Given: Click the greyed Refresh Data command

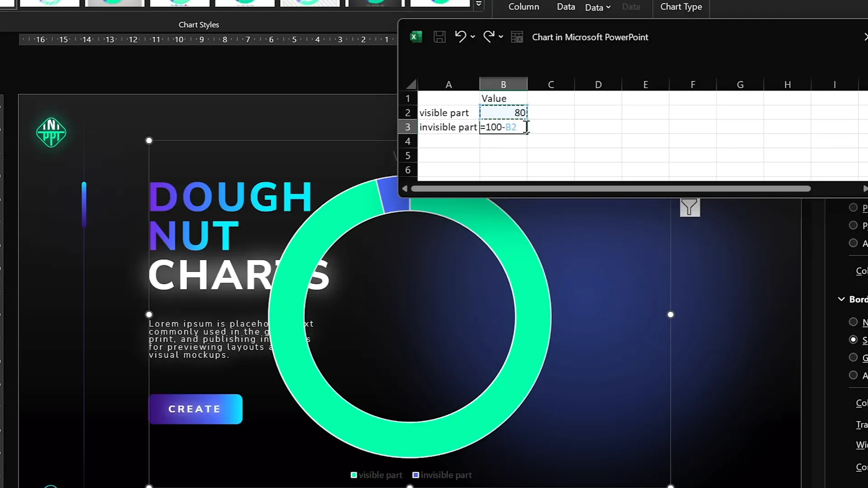Looking at the screenshot, I should [x=631, y=7].
